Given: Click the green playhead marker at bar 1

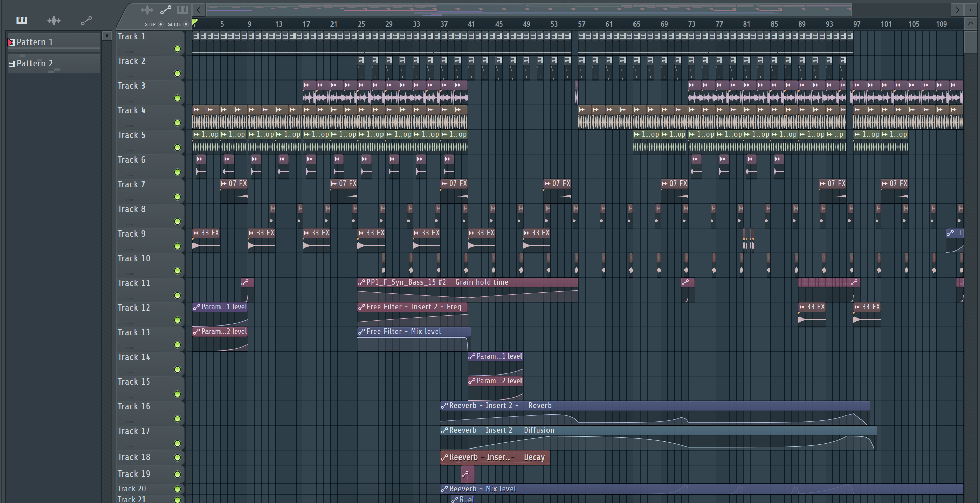Looking at the screenshot, I should coord(195,22).
